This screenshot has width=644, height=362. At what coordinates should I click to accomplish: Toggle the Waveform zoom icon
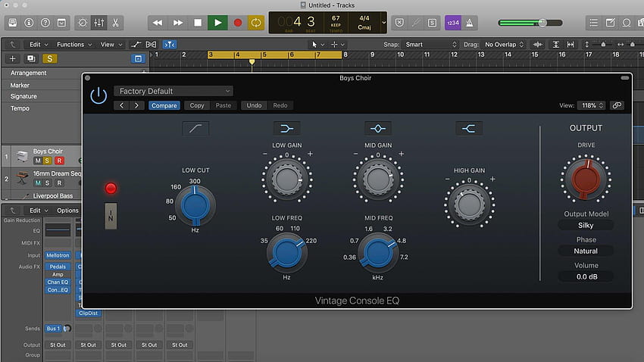point(537,45)
